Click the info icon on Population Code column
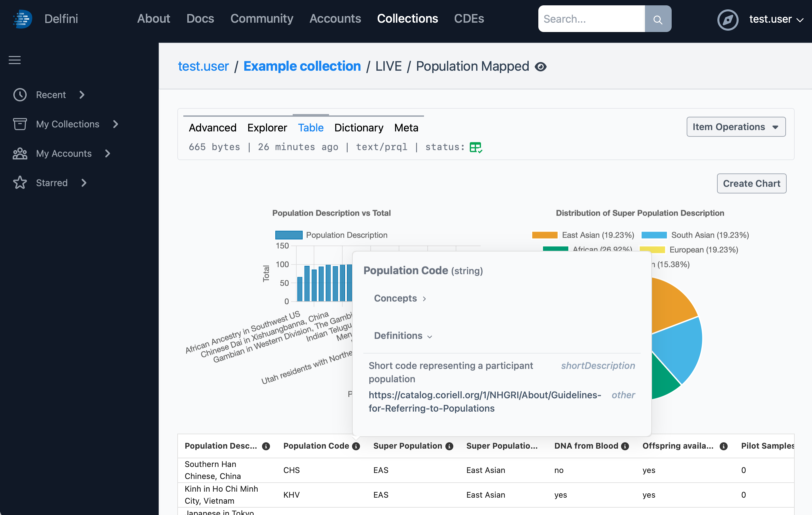The height and width of the screenshot is (515, 812). point(356,446)
